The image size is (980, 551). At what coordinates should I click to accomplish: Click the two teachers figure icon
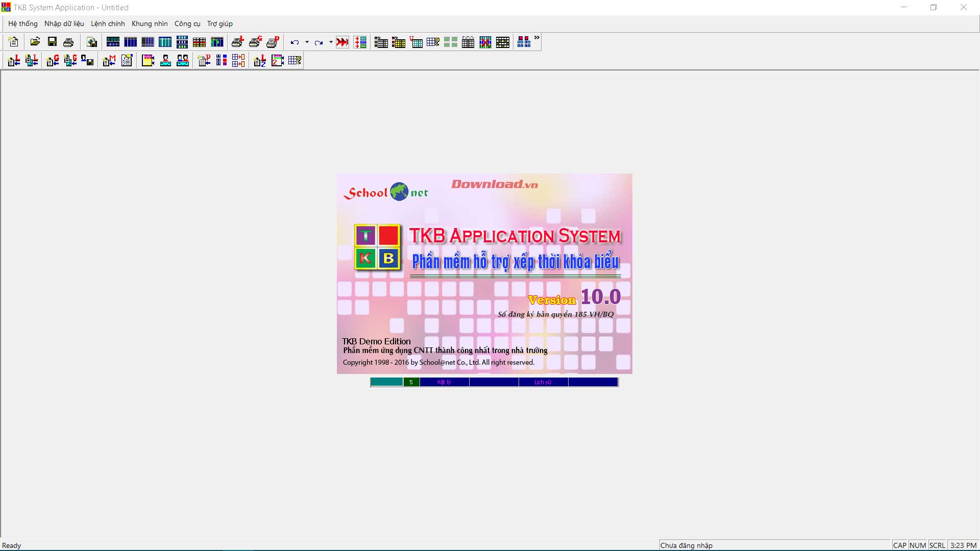(183, 61)
